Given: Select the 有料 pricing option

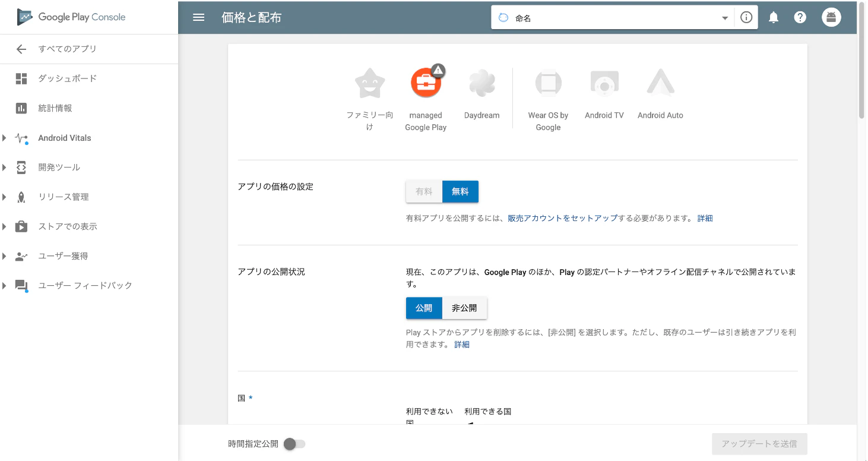Looking at the screenshot, I should [x=424, y=192].
